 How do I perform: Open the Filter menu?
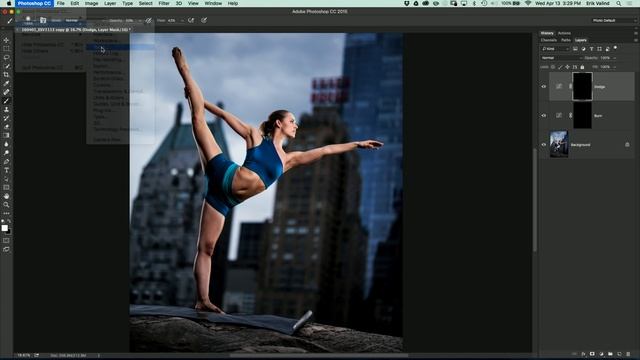click(x=164, y=3)
